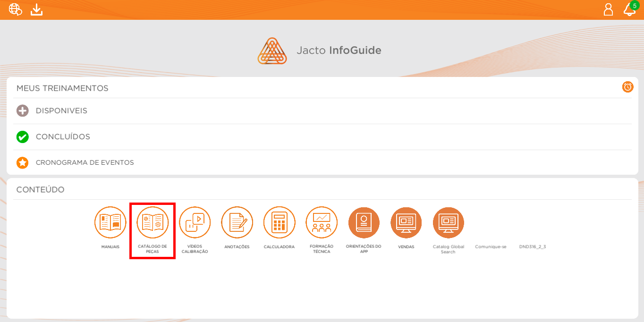Click the MEUS TREINAMENTOS heading
644x322 pixels.
click(62, 88)
